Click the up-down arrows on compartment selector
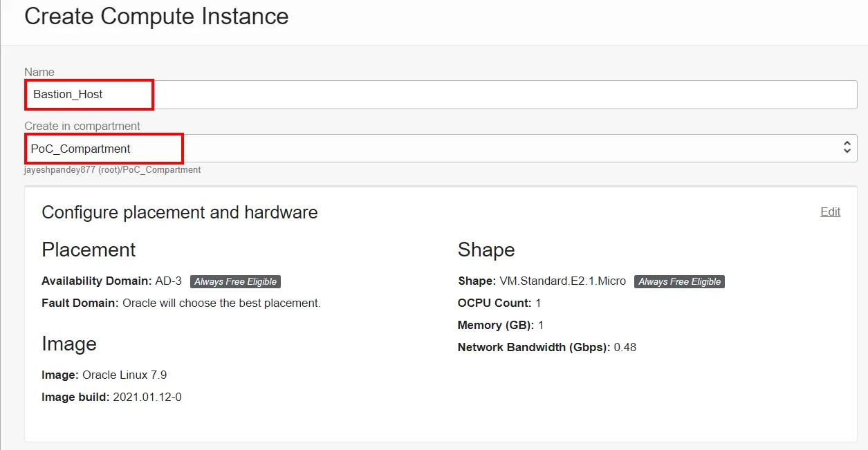 coord(846,147)
